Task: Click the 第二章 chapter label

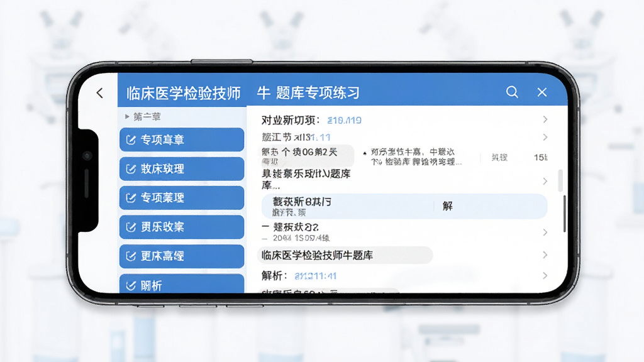Action: click(147, 116)
